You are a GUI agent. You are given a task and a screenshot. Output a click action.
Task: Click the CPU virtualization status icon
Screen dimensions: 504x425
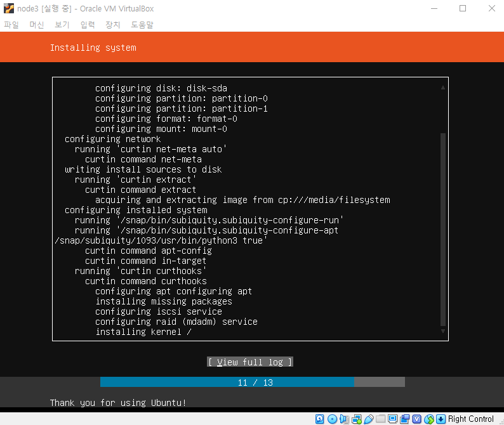click(417, 419)
